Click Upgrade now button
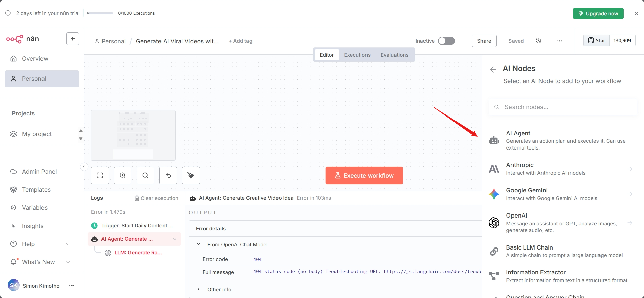 598,13
